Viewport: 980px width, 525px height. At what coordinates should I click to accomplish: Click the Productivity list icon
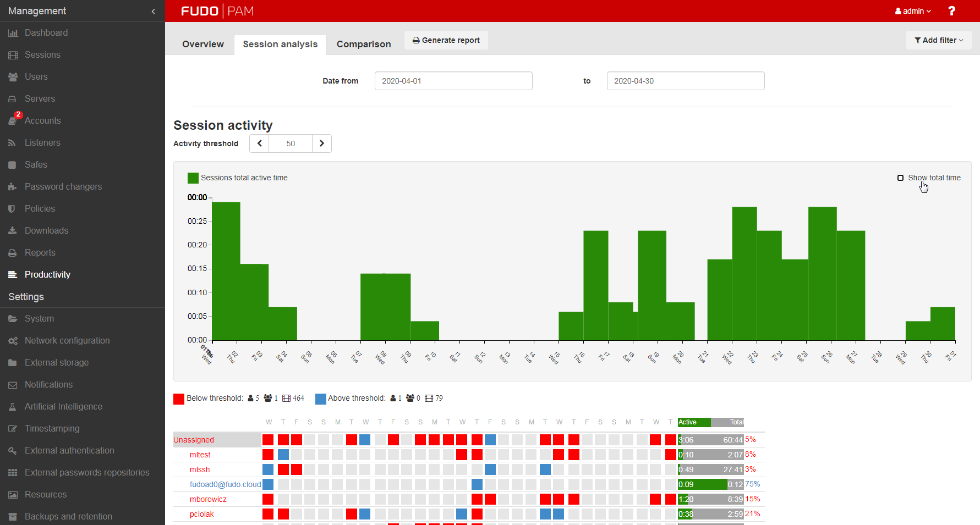coord(13,275)
